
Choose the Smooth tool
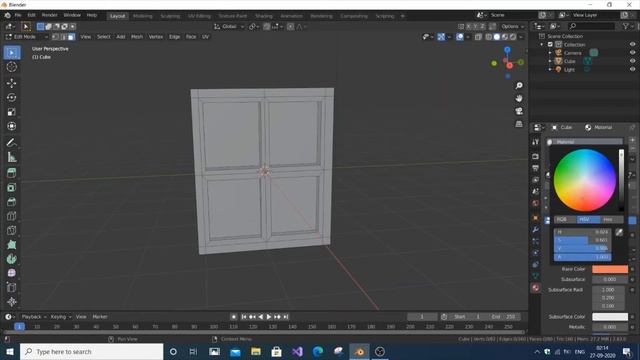click(x=12, y=273)
